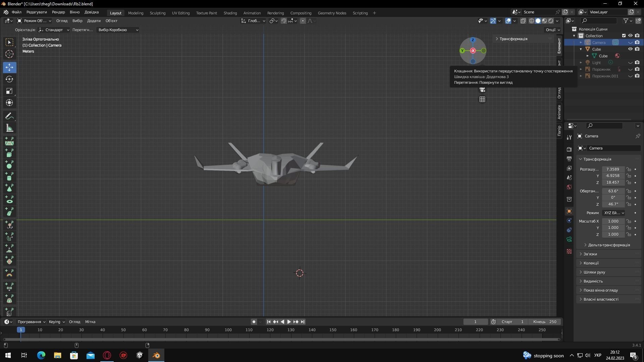Pick the Annotate tool
644x362 pixels.
pyautogui.click(x=9, y=116)
